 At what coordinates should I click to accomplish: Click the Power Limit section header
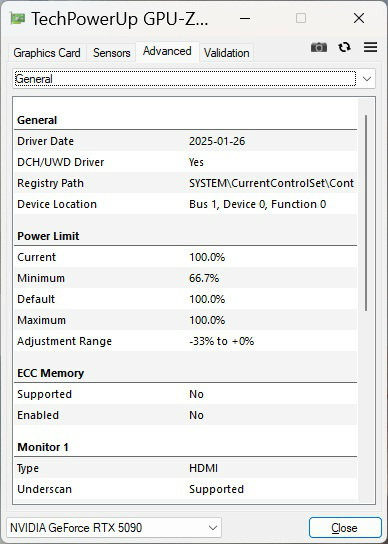(x=48, y=236)
